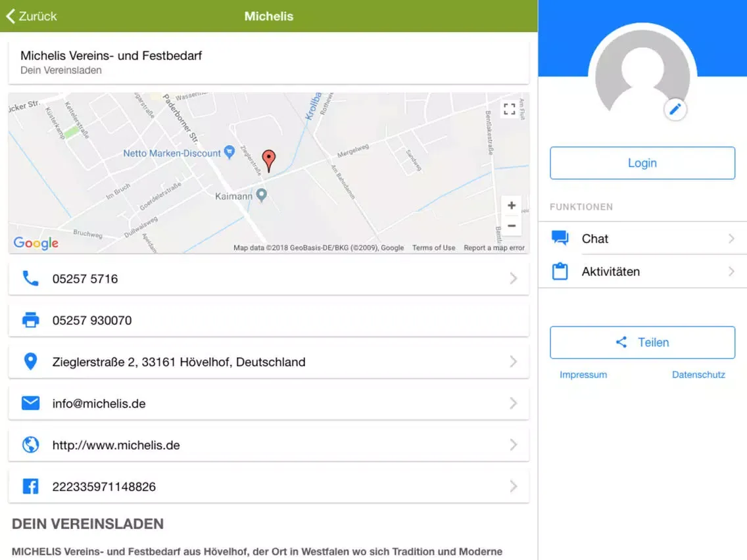This screenshot has width=747, height=560.
Task: Open the Google logo on the map
Action: pos(36,243)
